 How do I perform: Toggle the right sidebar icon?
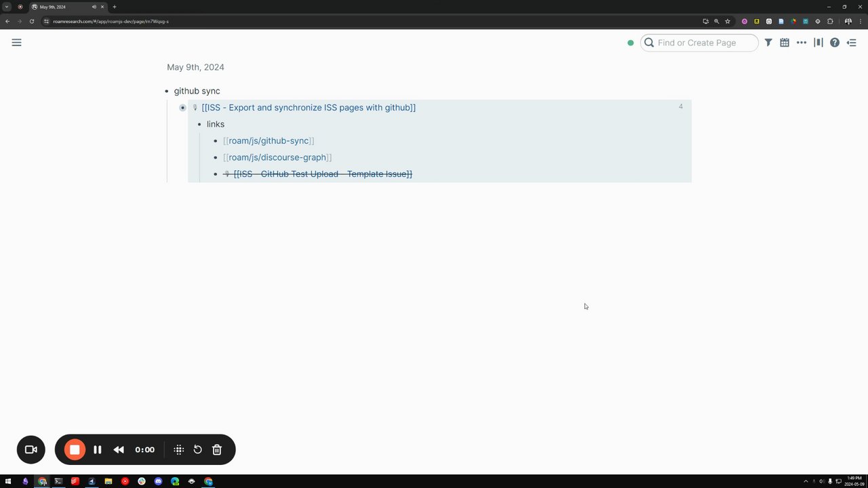click(852, 43)
